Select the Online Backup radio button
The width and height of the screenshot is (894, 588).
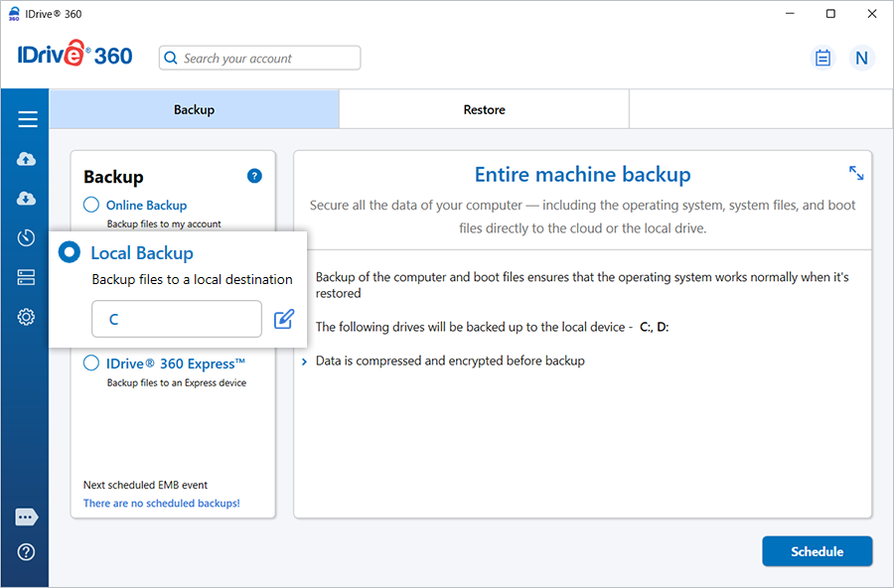coord(91,205)
